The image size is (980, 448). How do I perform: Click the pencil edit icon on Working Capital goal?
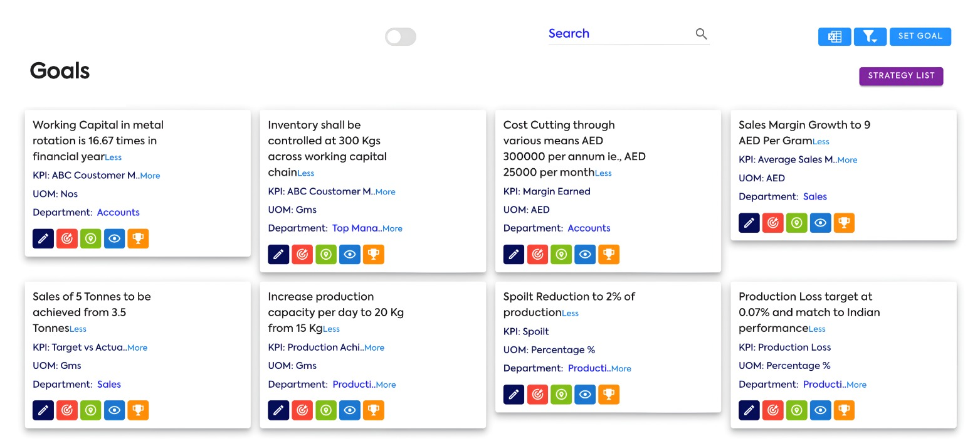pyautogui.click(x=43, y=238)
